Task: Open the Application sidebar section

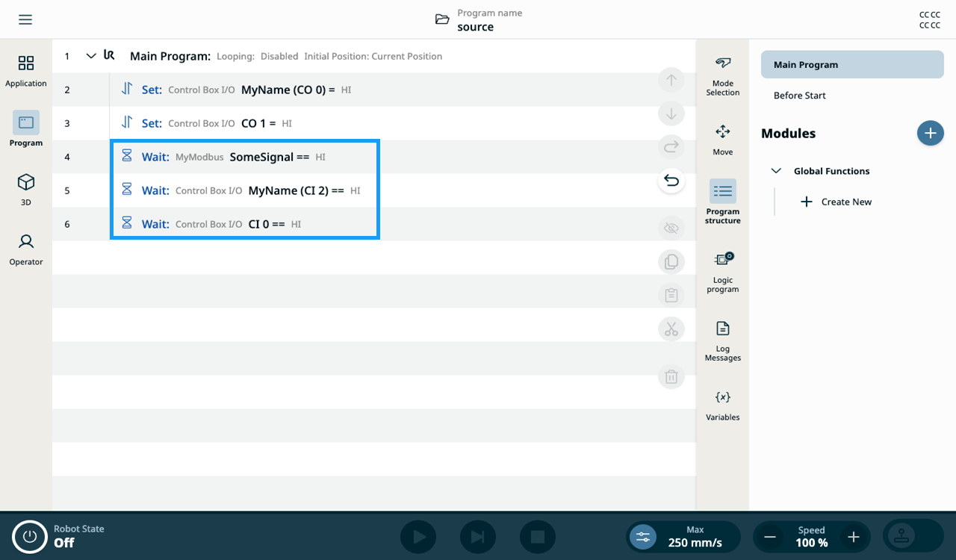Action: (26, 70)
